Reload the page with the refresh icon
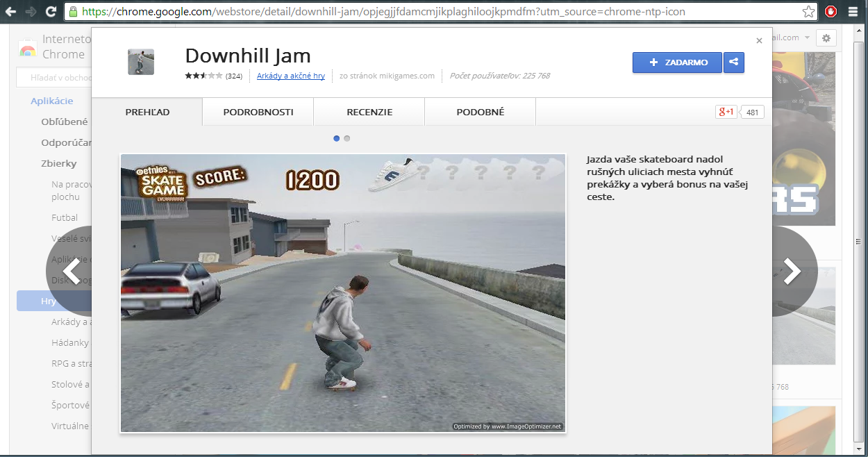The image size is (868, 457). (51, 12)
